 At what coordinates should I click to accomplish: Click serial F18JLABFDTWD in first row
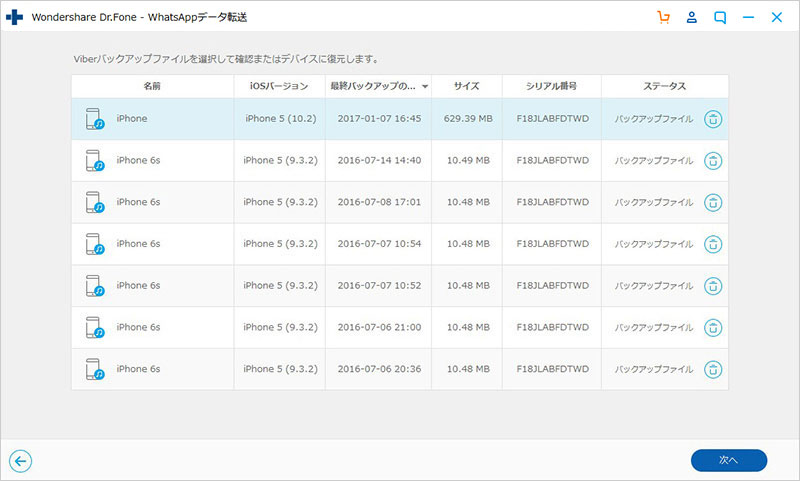pyautogui.click(x=553, y=119)
